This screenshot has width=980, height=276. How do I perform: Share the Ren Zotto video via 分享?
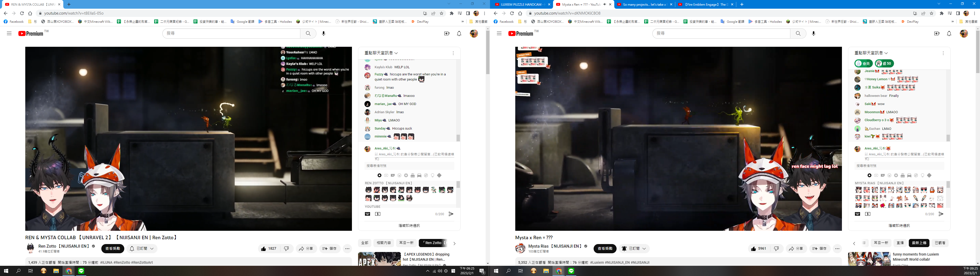point(306,249)
